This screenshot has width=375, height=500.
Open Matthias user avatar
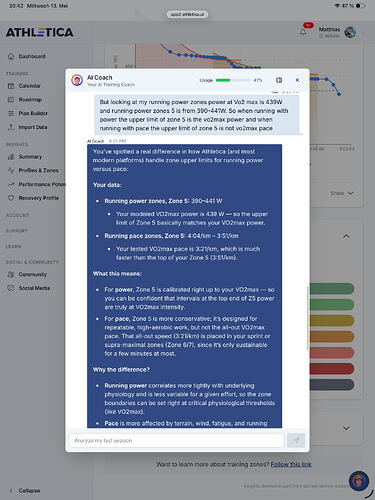[x=350, y=32]
